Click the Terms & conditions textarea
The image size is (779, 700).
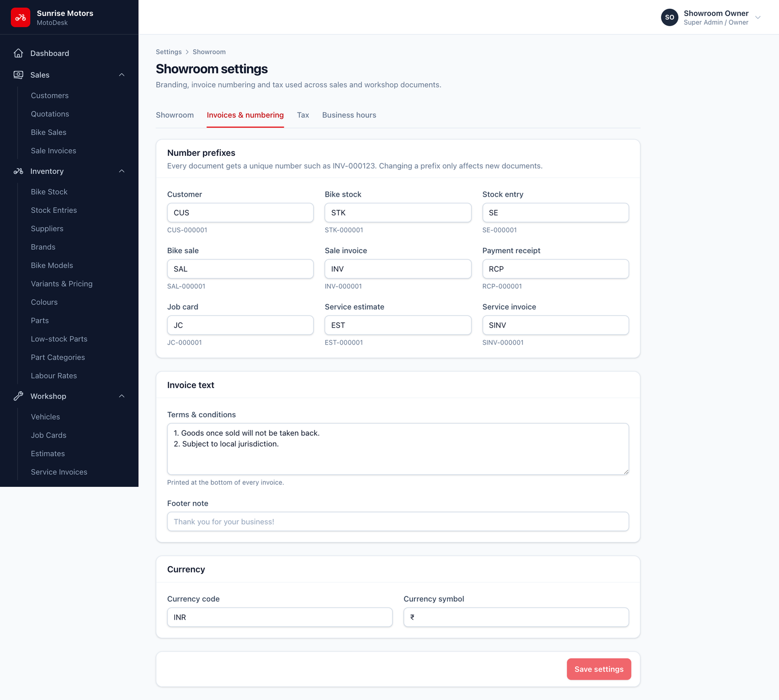point(398,449)
